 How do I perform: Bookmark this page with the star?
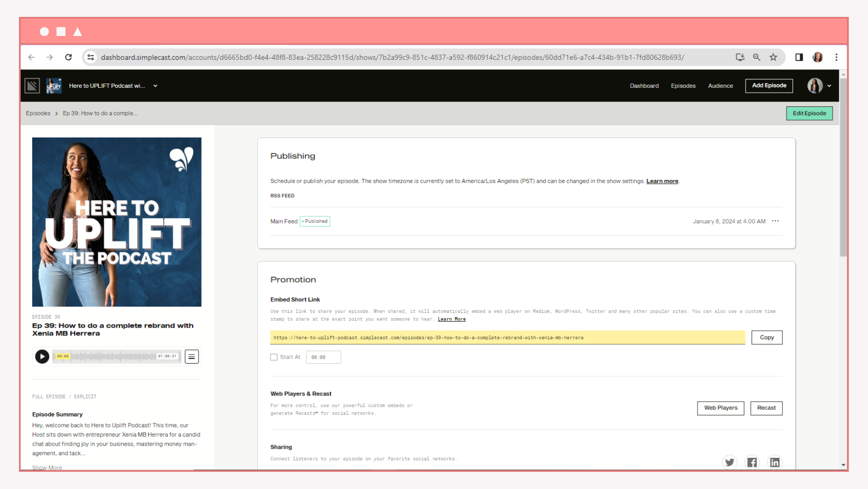(773, 57)
